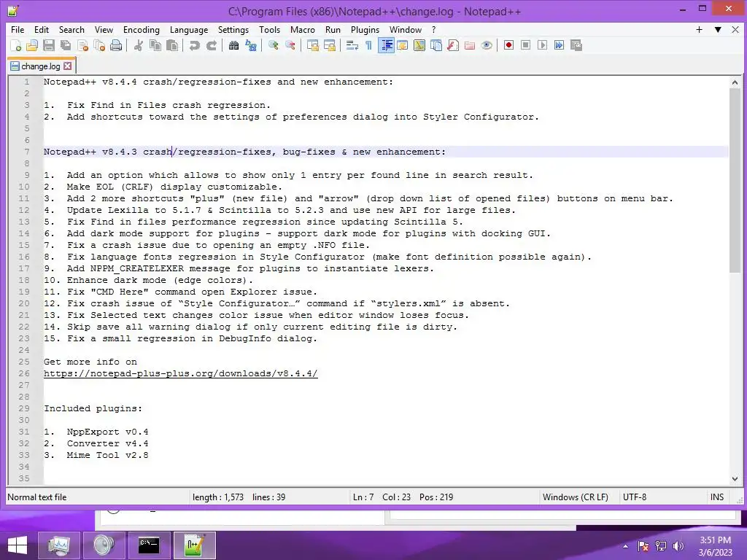
Task: Click the Cut scissors icon
Action: (138, 45)
